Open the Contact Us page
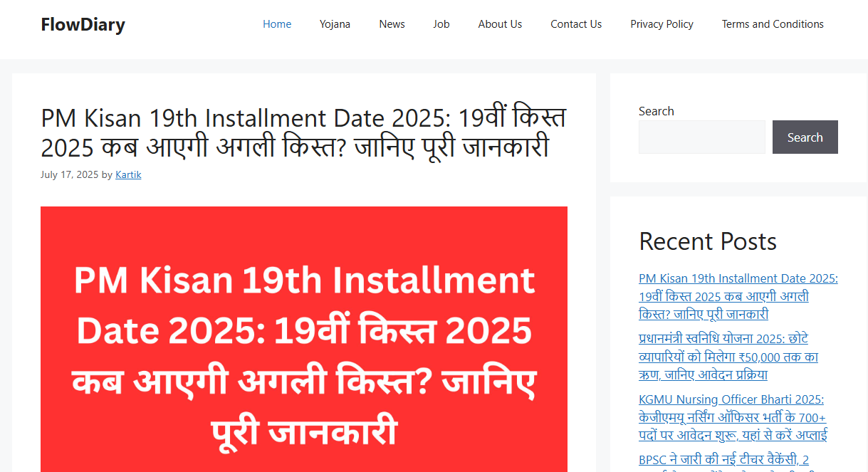The width and height of the screenshot is (868, 472). (x=576, y=24)
